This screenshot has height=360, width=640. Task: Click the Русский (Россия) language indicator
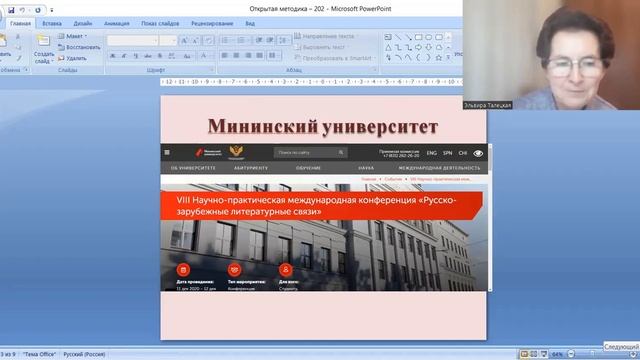click(84, 354)
